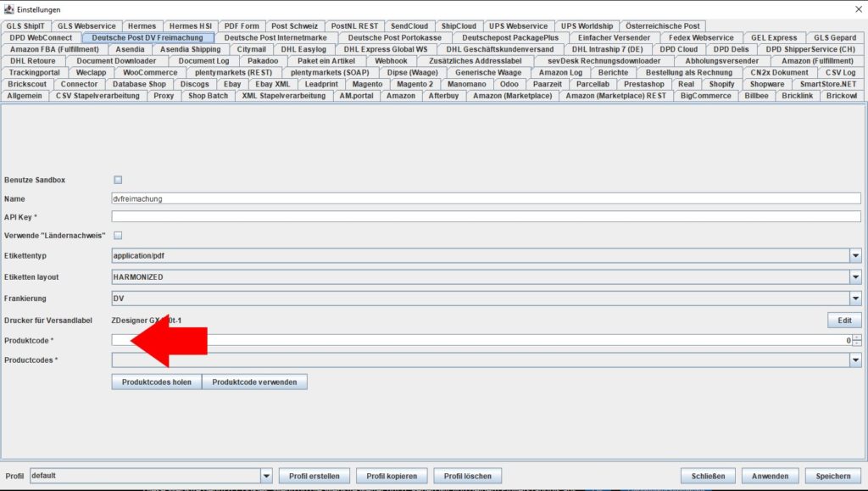Screen dimensions: 868x491
Task: Select the DPD WebConnect tab
Action: click(41, 37)
